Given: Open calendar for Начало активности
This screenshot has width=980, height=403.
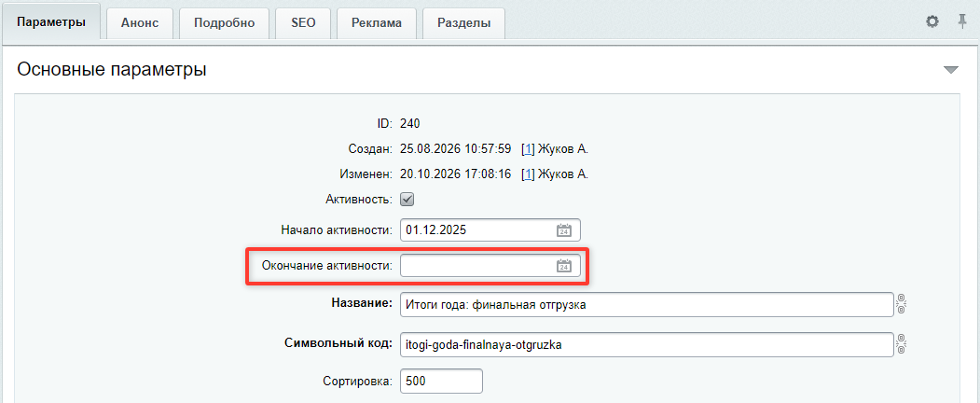Looking at the screenshot, I should click(564, 229).
